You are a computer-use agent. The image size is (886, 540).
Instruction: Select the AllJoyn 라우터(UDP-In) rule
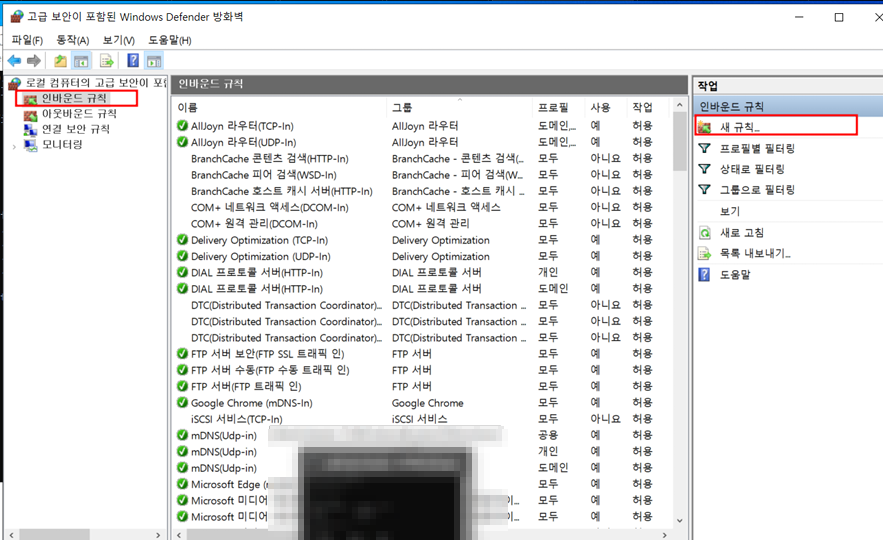tap(244, 142)
